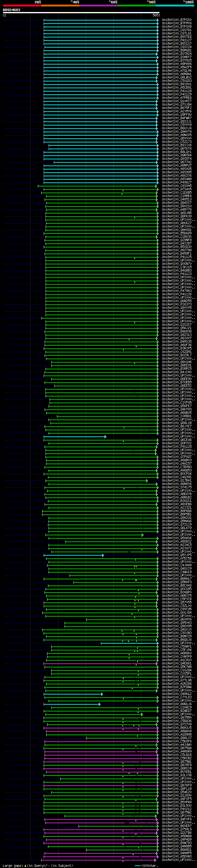The width and height of the screenshot is (197, 868).
Task: Click label UniRef100_C6SVA5
Action: coord(177,186)
